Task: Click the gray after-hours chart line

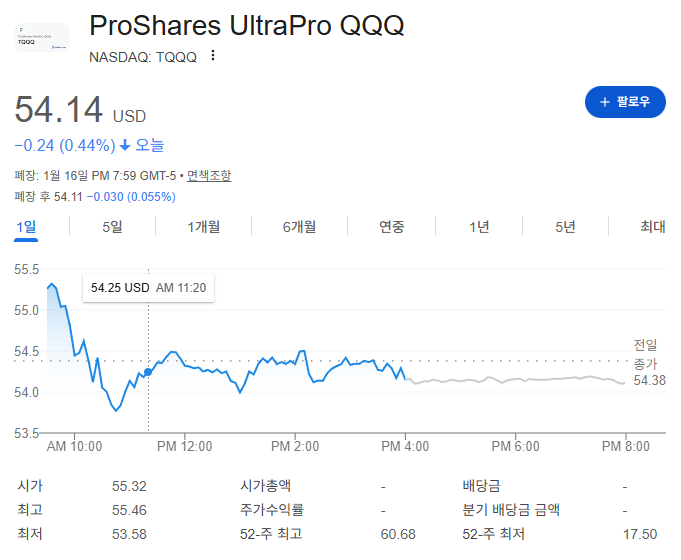Action: point(520,379)
